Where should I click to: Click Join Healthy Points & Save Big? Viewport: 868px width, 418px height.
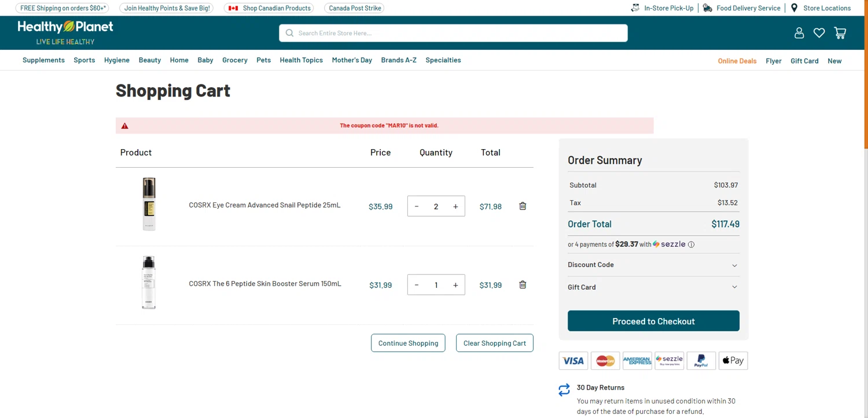coord(167,8)
